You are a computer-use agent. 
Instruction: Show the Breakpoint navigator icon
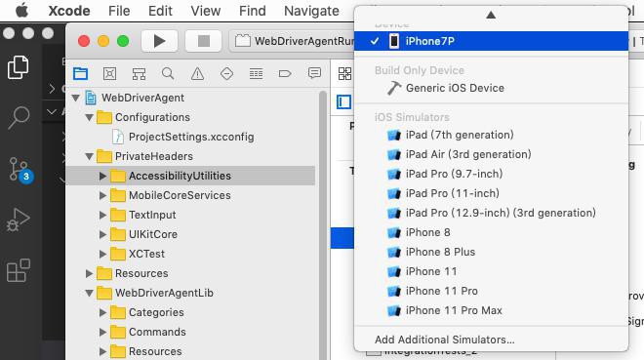click(285, 74)
